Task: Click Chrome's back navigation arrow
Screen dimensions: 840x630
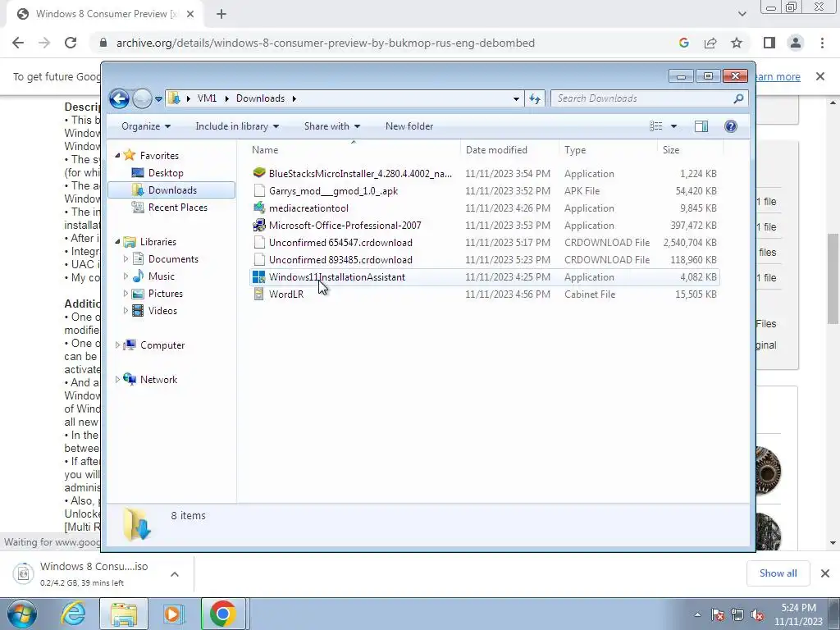Action: pyautogui.click(x=18, y=43)
